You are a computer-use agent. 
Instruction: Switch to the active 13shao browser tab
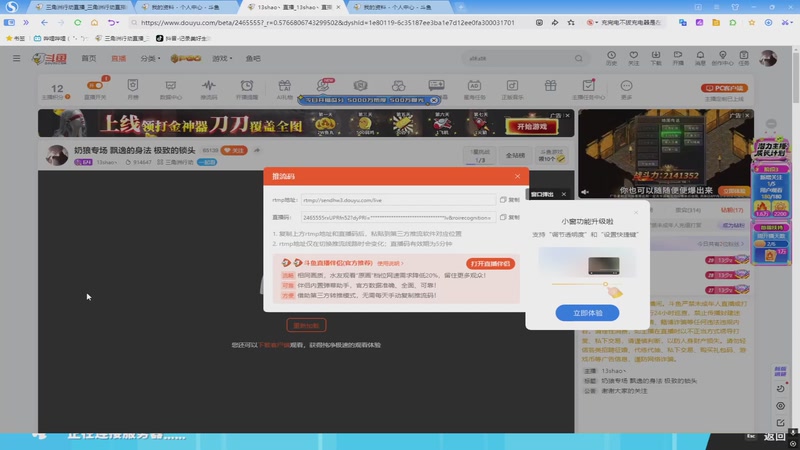coord(292,7)
